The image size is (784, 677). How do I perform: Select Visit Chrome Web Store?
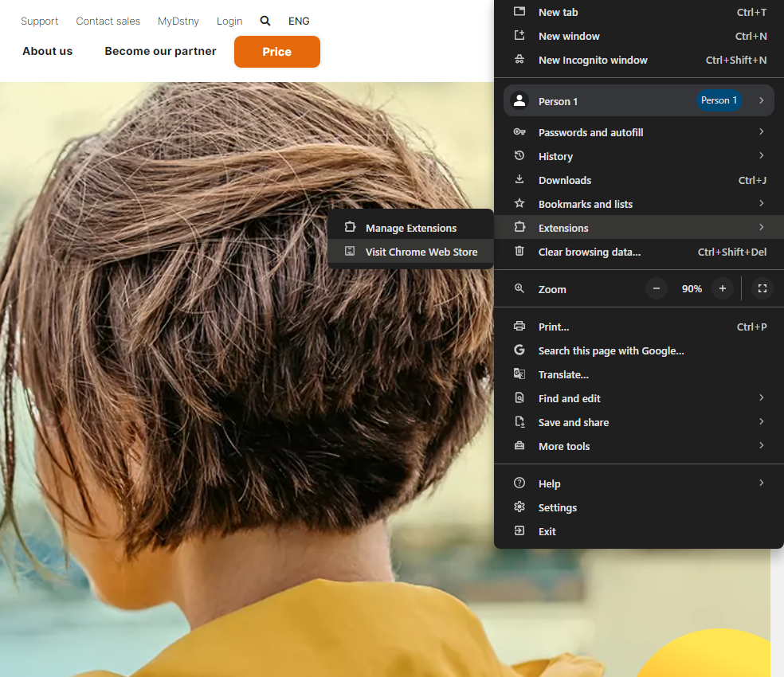pyautogui.click(x=410, y=252)
